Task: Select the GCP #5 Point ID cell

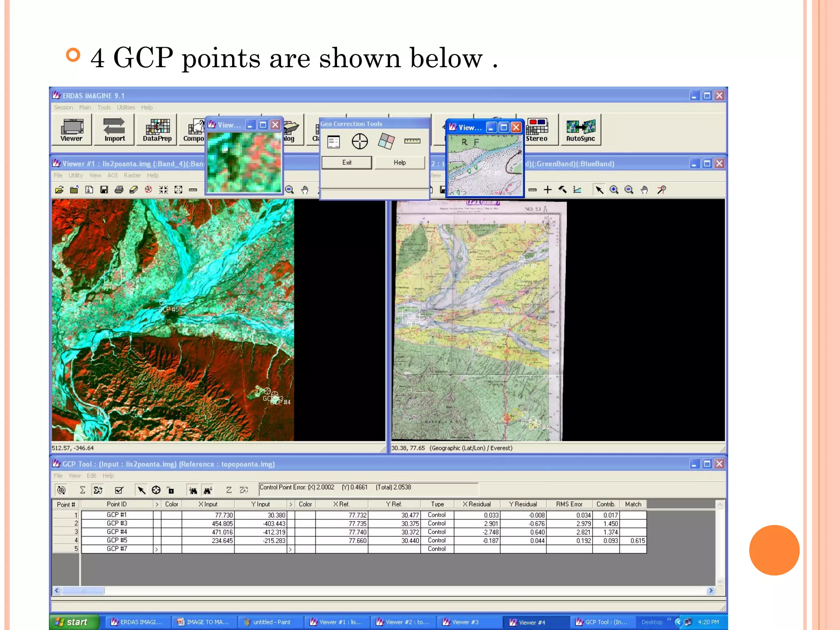Action: [117, 541]
